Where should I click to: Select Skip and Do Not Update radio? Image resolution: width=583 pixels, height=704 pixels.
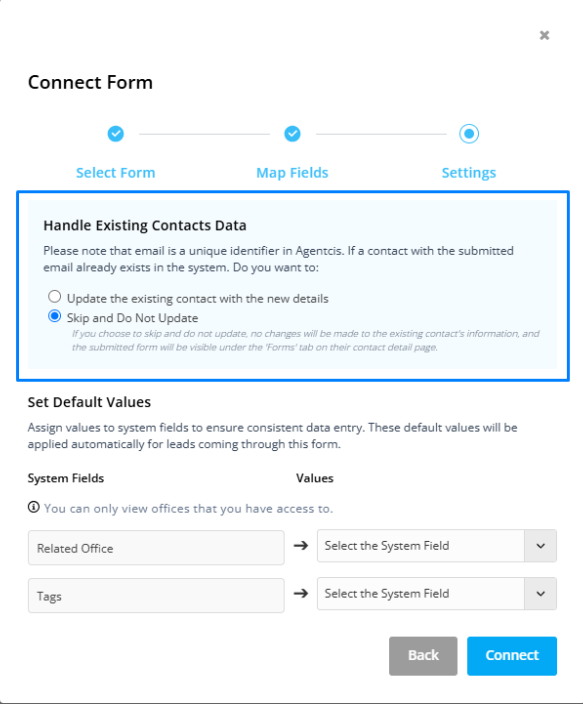[54, 316]
